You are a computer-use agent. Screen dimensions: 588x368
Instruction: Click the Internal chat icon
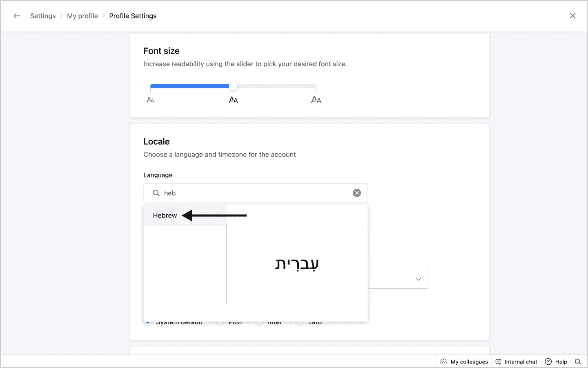click(498, 361)
